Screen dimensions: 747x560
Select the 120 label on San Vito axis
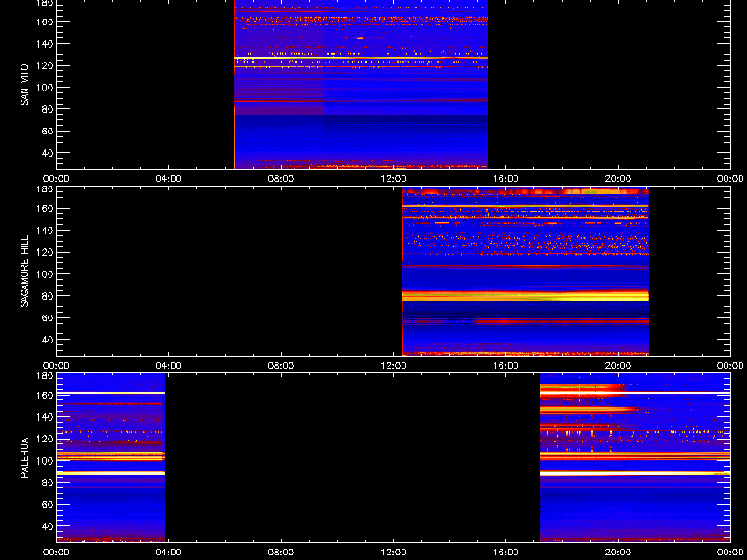[46, 65]
